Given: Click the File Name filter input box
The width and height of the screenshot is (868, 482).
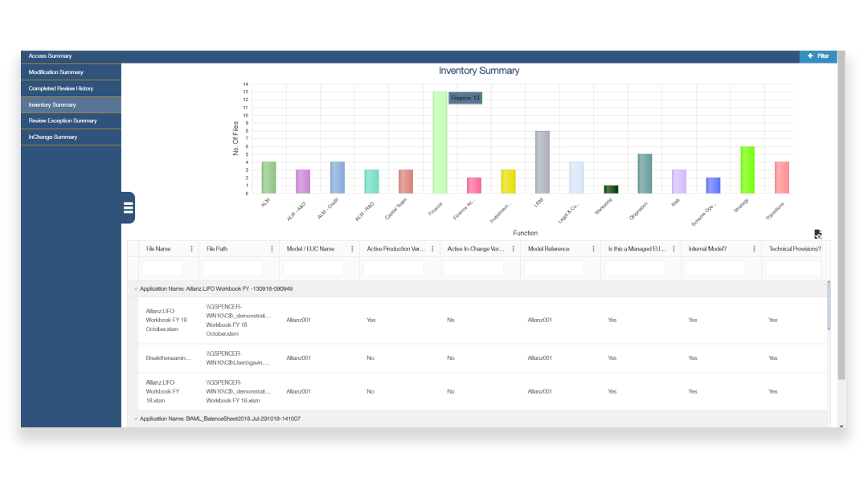Looking at the screenshot, I should [162, 268].
